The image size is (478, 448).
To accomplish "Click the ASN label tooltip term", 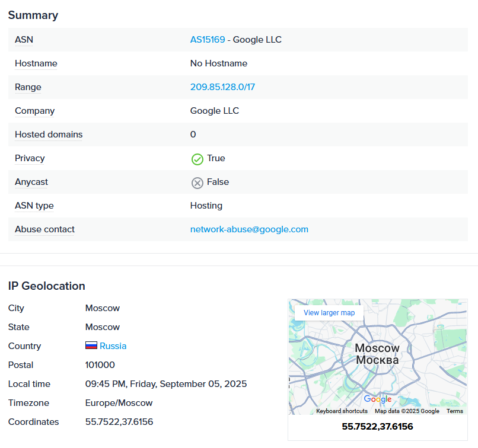I will [x=24, y=40].
